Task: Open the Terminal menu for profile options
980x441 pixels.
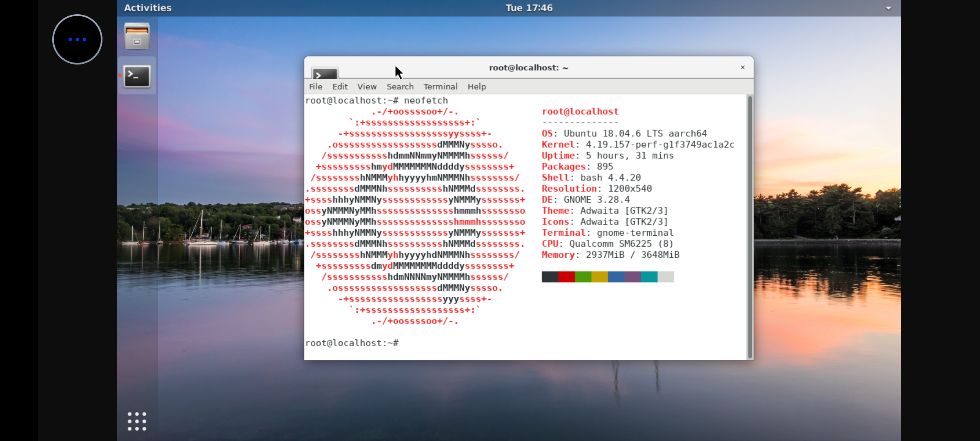Action: 440,87
